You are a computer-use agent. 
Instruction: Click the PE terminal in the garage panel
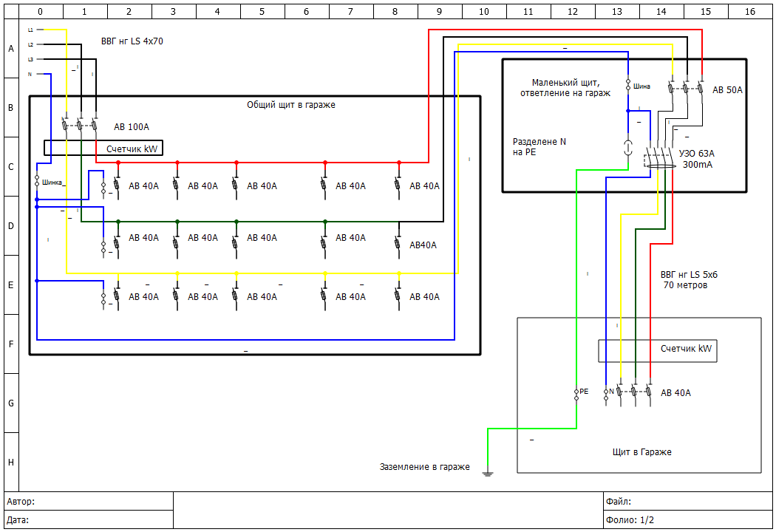click(576, 392)
